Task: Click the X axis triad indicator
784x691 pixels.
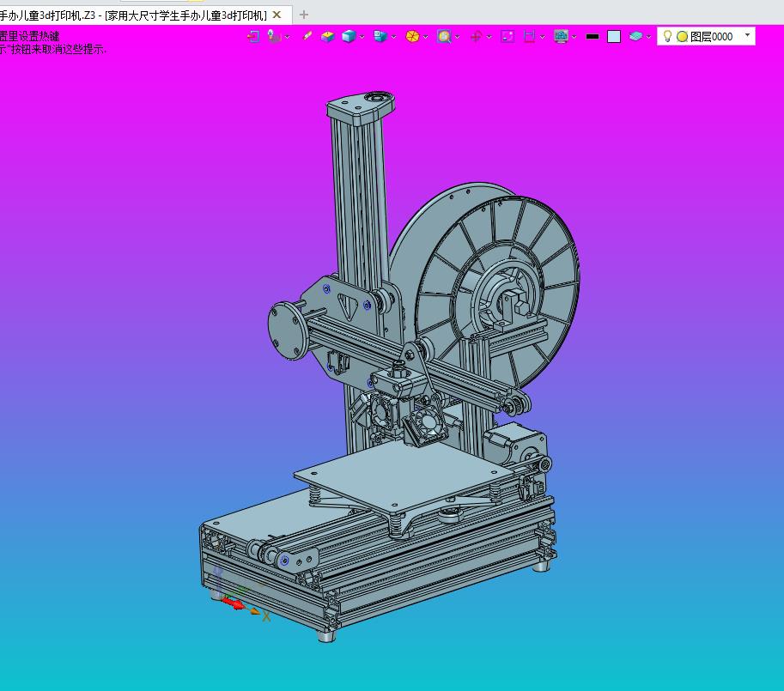Action: (266, 616)
